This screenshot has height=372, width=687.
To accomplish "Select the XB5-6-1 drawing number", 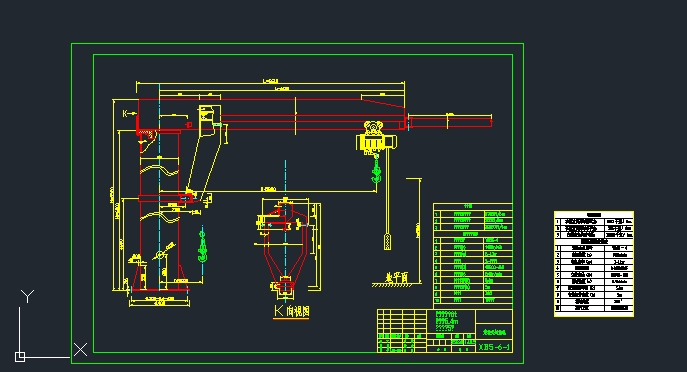I will 494,347.
